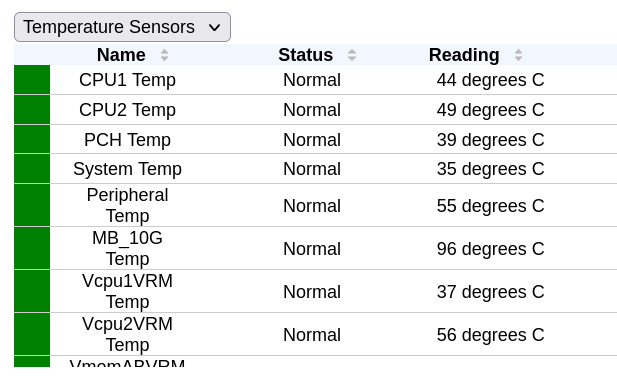Sort table by Status column header

[x=306, y=55]
